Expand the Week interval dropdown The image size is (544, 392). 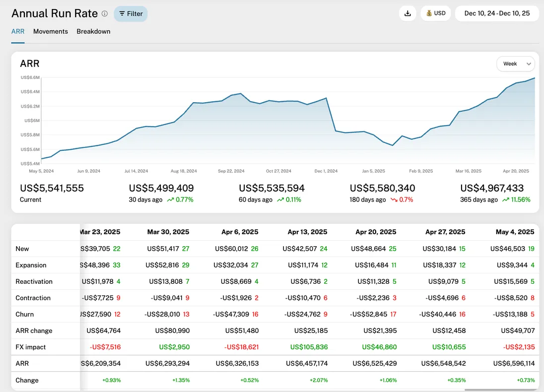pyautogui.click(x=515, y=64)
